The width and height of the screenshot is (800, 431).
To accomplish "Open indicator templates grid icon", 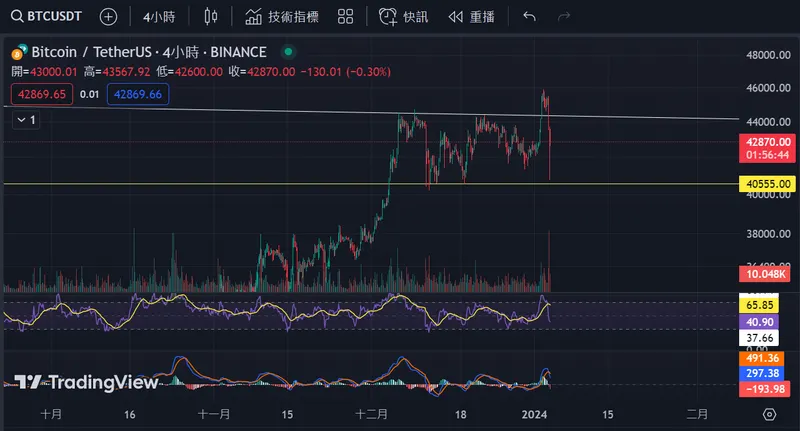I will (345, 17).
